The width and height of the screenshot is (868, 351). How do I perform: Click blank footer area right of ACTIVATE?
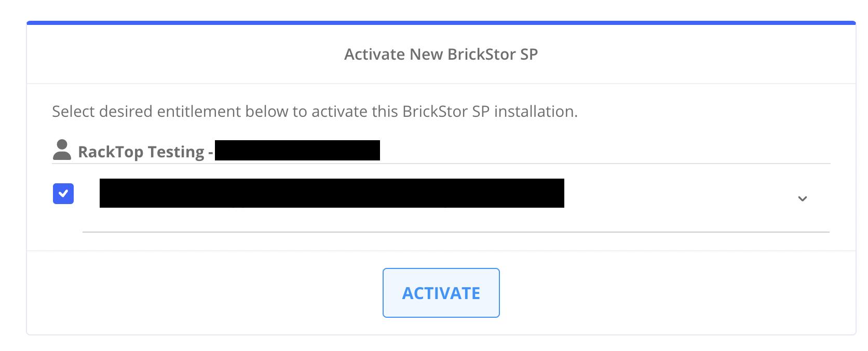[x=675, y=293]
